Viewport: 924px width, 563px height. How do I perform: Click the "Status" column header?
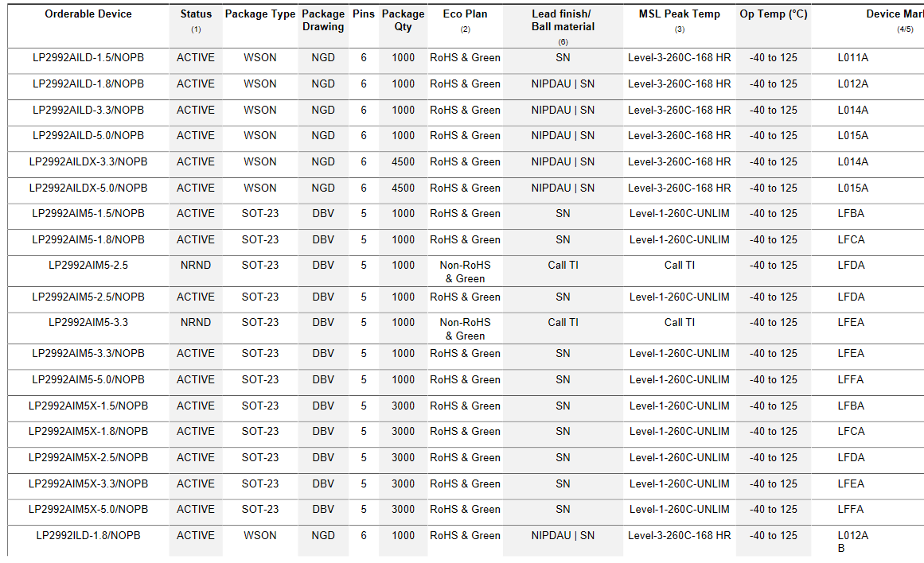pyautogui.click(x=196, y=14)
